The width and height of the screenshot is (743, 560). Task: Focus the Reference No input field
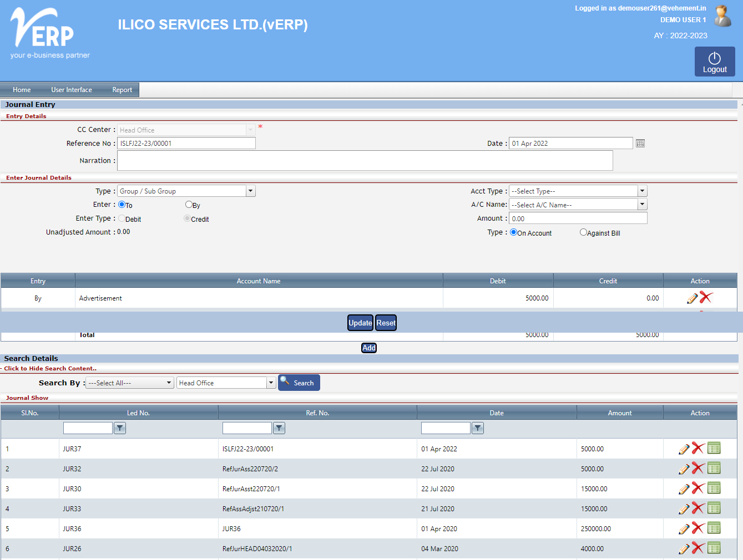186,144
